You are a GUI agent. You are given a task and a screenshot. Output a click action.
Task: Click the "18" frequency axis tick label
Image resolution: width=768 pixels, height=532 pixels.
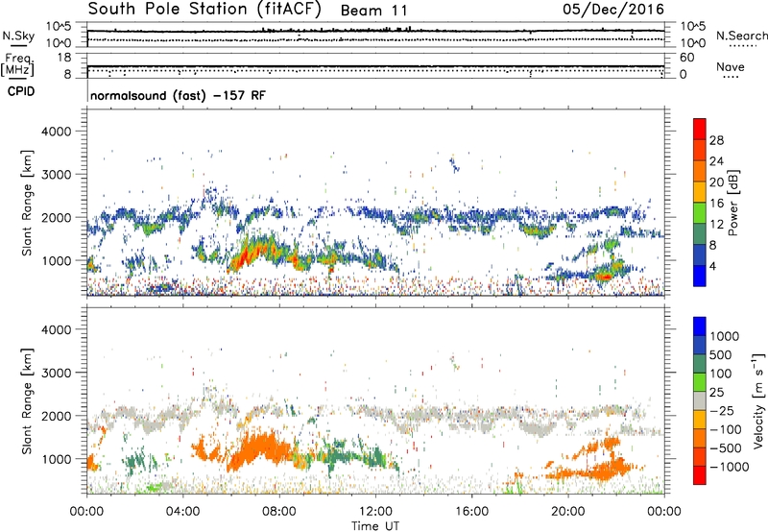tap(64, 58)
